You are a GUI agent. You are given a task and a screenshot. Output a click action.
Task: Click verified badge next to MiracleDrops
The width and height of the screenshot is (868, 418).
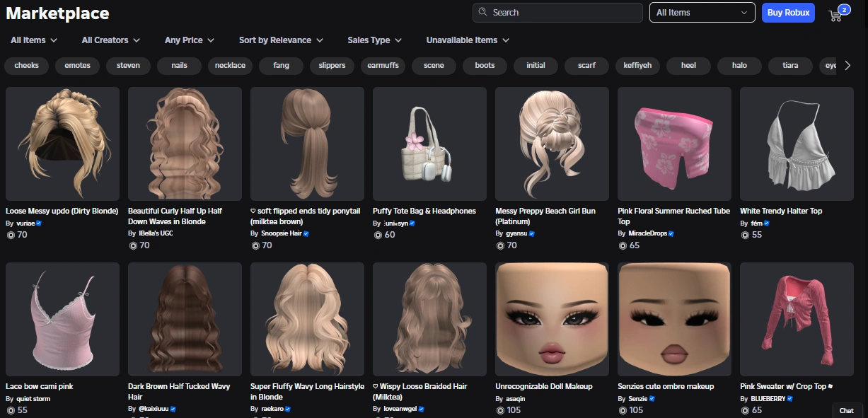coord(671,233)
